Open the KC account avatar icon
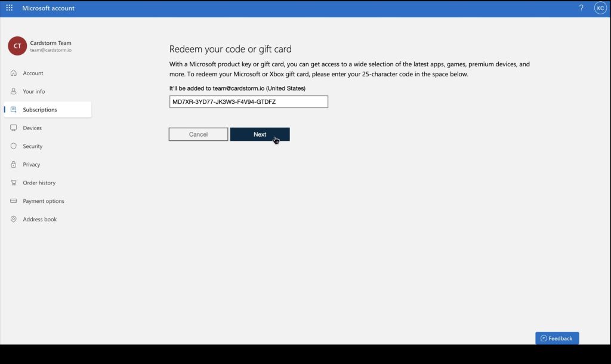Viewport: 611px width, 364px height. click(x=600, y=8)
